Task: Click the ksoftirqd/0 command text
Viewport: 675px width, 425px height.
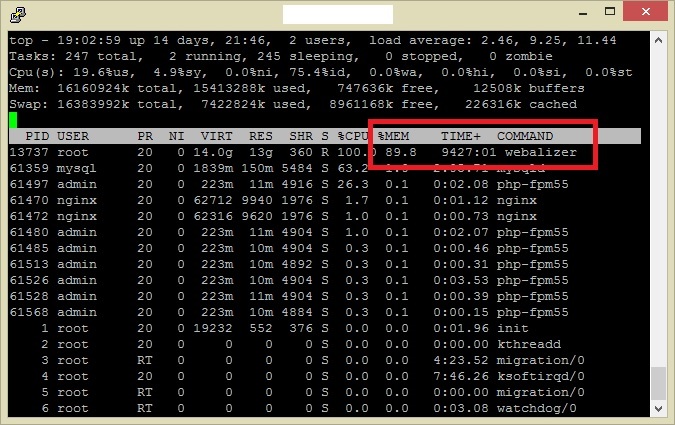Action: click(541, 376)
